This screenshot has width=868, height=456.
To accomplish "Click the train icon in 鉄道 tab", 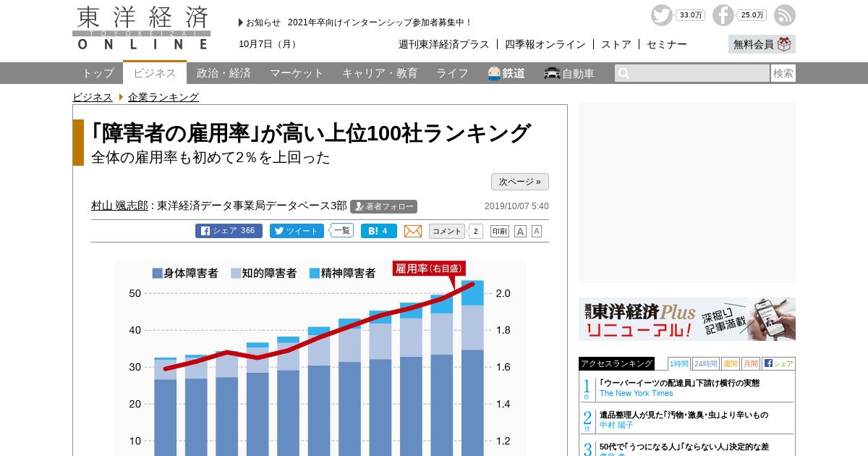I will pyautogui.click(x=495, y=73).
